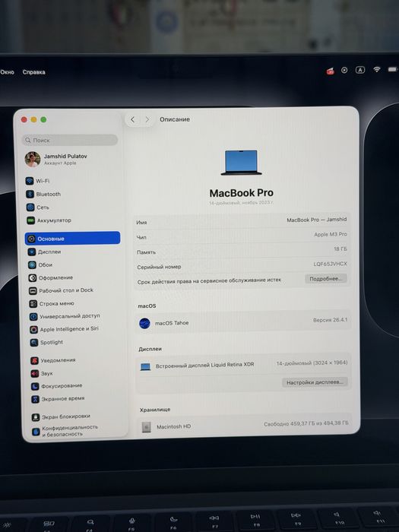This screenshot has width=399, height=532.
Task: Click the battery icon in menu bar
Action: 393,69
